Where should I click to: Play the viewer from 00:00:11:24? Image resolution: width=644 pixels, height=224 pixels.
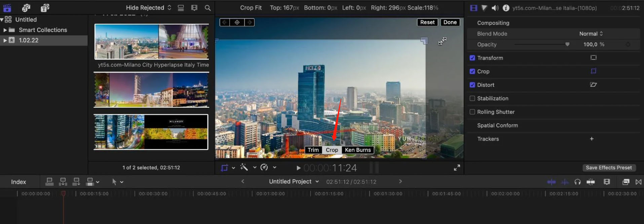tap(298, 168)
